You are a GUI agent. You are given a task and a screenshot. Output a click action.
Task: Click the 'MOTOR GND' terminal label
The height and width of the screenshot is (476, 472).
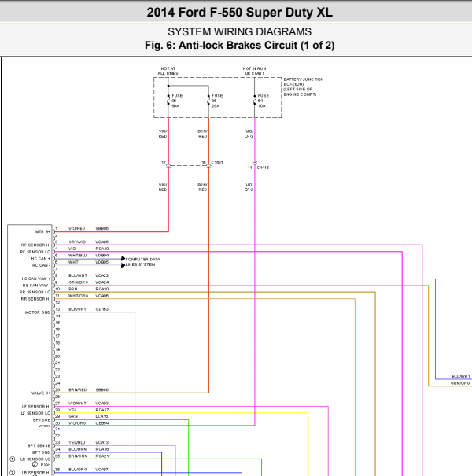coord(37,312)
